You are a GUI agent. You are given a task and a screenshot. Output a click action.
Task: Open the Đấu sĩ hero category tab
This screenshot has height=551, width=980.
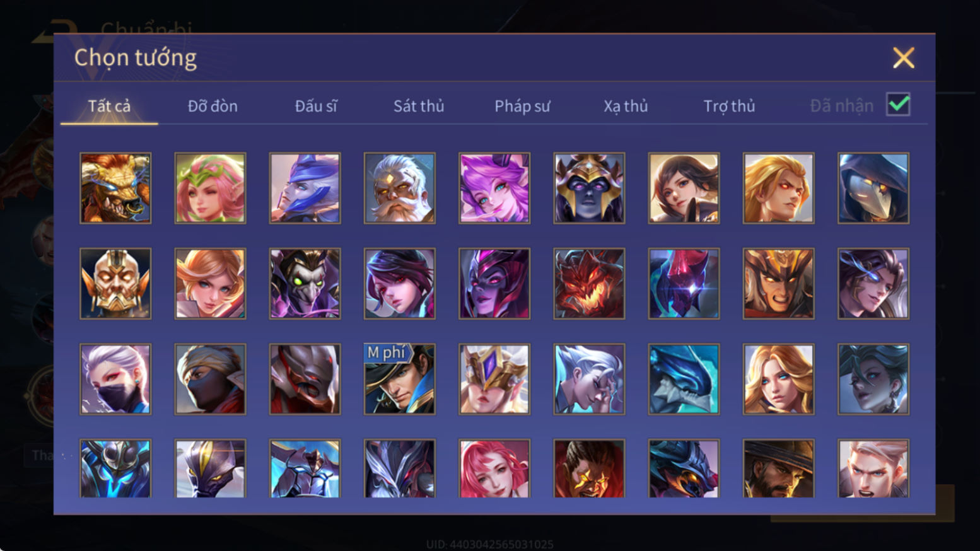click(x=316, y=106)
